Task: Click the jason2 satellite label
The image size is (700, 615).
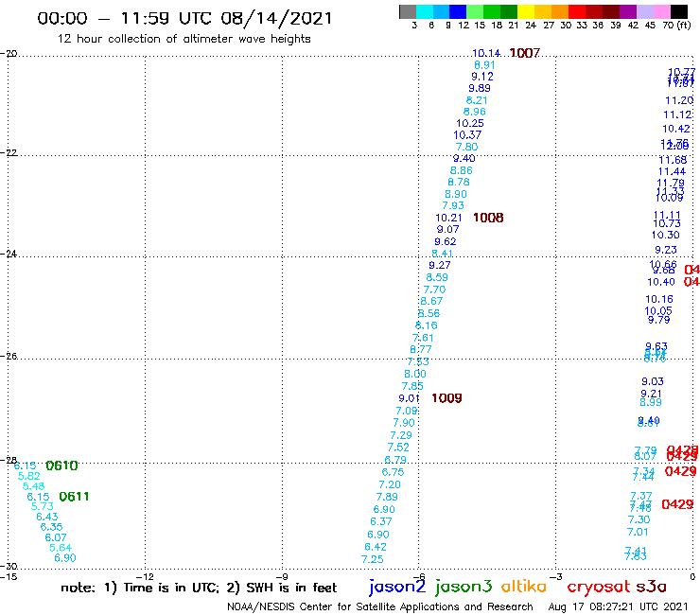Action: click(x=397, y=587)
